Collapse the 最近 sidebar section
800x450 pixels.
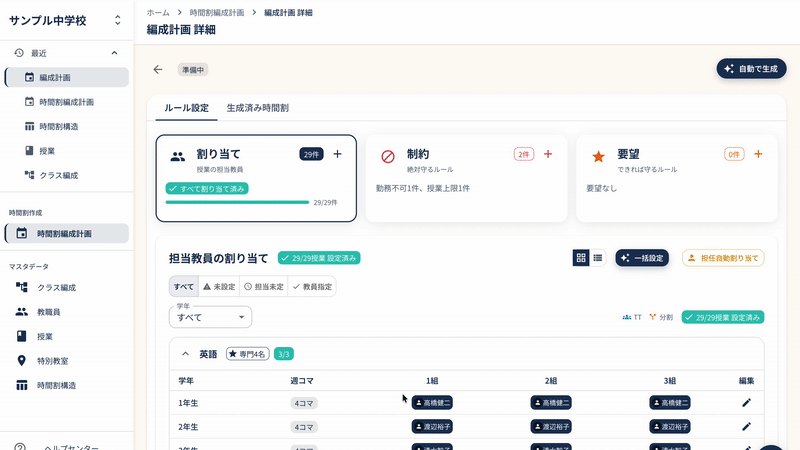(x=114, y=53)
